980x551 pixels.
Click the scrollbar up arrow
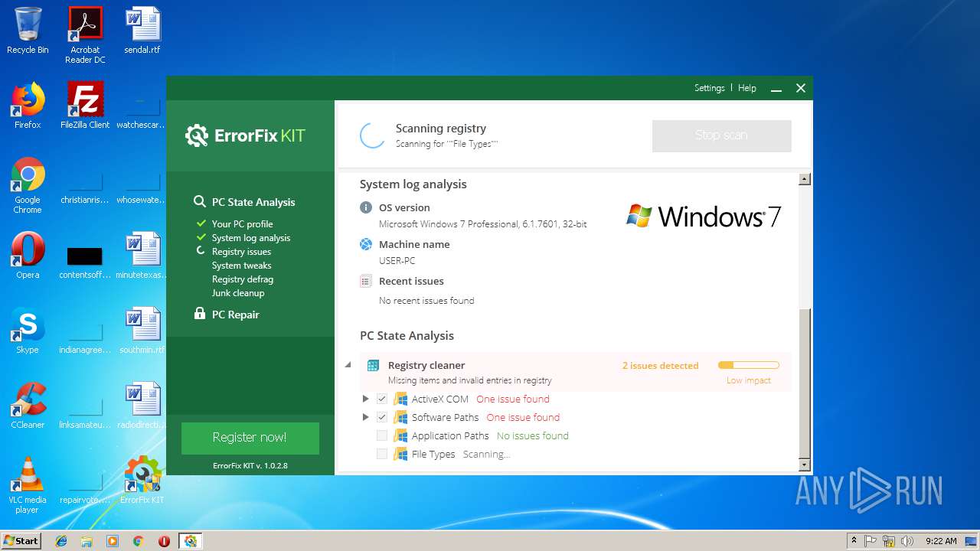tap(804, 179)
